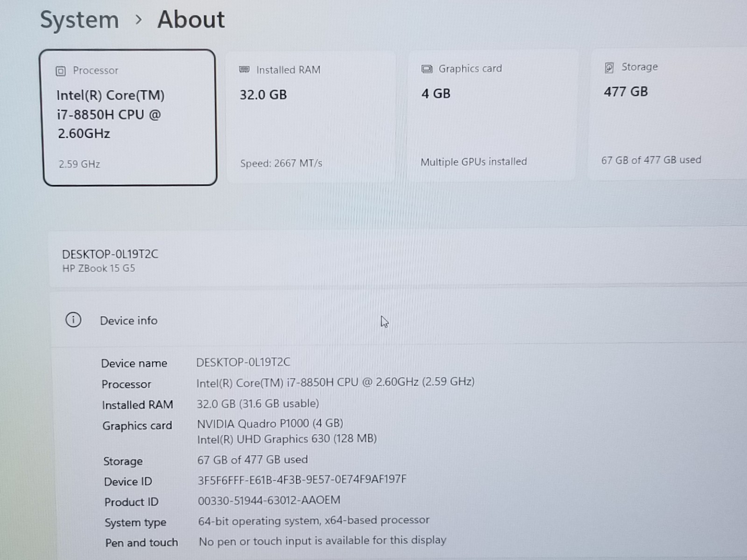Click Device ID value 3F5F6FFF-E61B-4F3B-9E57-0E74F9AF197F
Image resolution: width=747 pixels, height=560 pixels.
(x=302, y=480)
